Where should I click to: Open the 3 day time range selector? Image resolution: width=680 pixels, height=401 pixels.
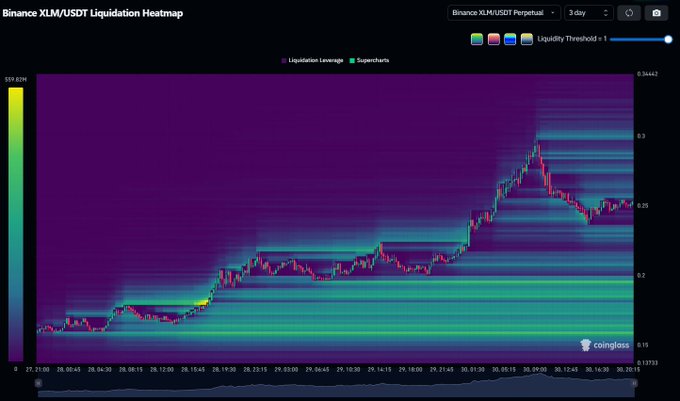pyautogui.click(x=588, y=13)
